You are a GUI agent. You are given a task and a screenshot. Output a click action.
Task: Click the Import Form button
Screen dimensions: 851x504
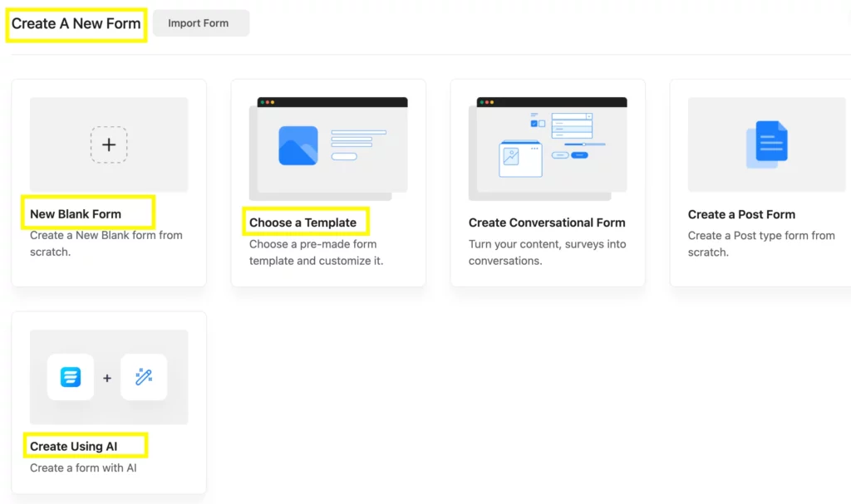pyautogui.click(x=199, y=23)
